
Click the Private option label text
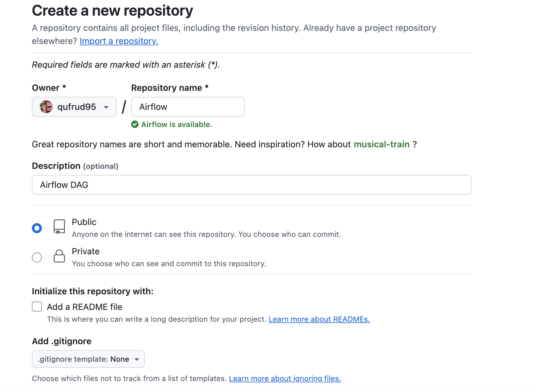point(86,251)
